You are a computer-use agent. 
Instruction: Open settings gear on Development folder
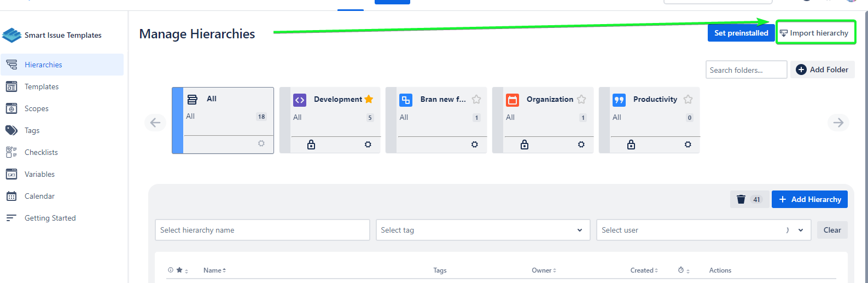coord(368,145)
